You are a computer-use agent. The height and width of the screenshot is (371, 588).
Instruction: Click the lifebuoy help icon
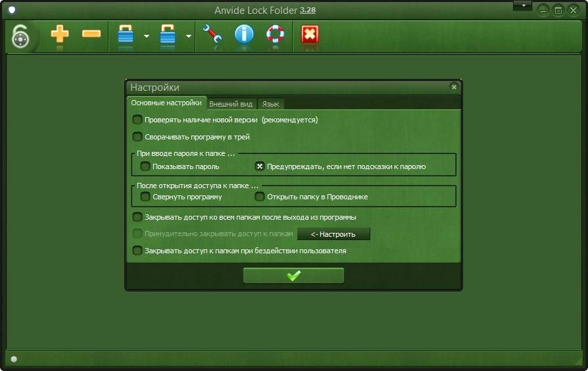tap(275, 34)
